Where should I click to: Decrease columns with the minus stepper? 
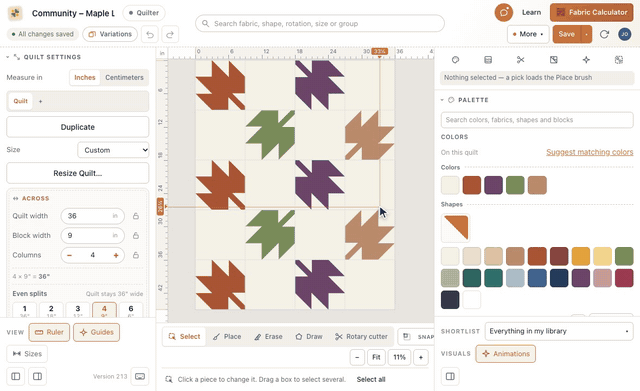pyautogui.click(x=69, y=255)
